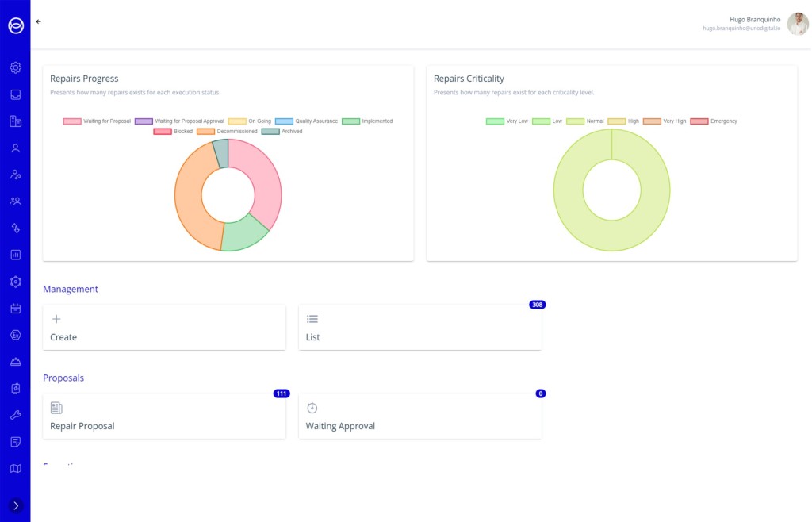The height and width of the screenshot is (522, 812).
Task: Open the Repair Proposal card
Action: pos(164,416)
